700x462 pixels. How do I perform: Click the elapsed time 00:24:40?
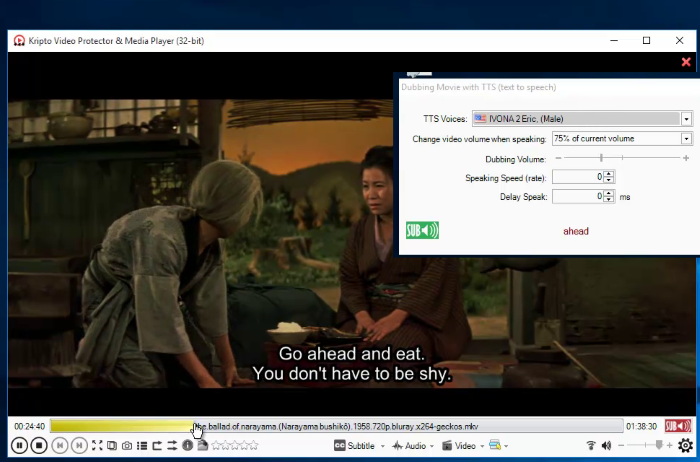tap(29, 426)
